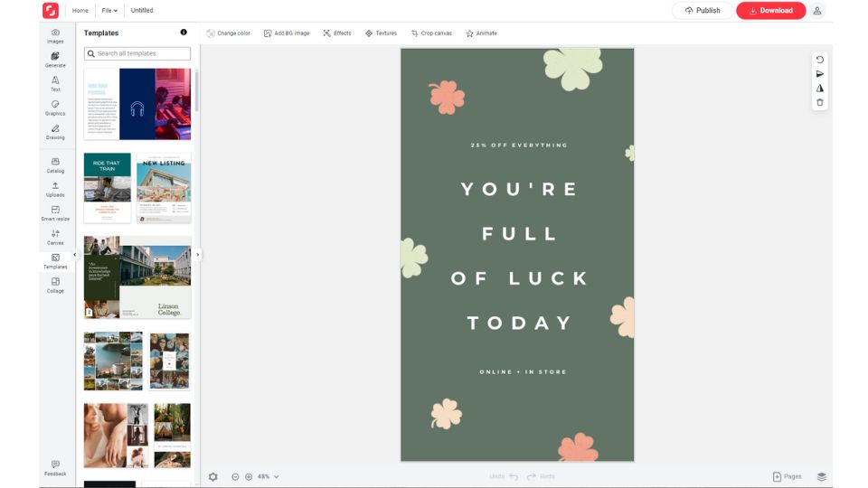Click the Animate option
This screenshot has width=868, height=488.
click(x=481, y=33)
